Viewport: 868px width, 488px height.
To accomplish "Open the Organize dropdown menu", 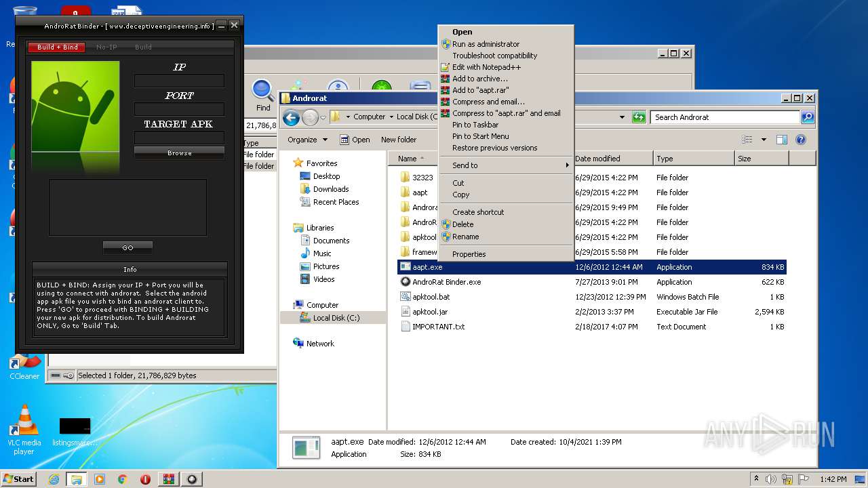I will point(307,140).
